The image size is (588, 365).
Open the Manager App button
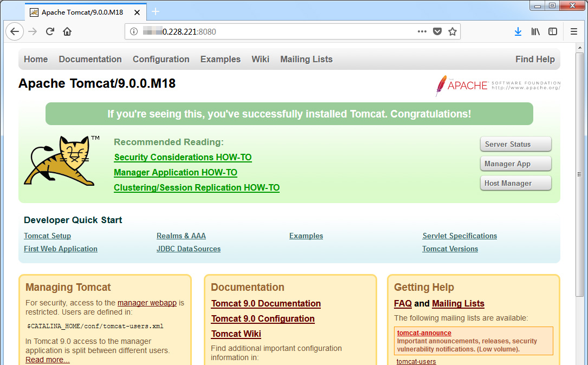[515, 164]
